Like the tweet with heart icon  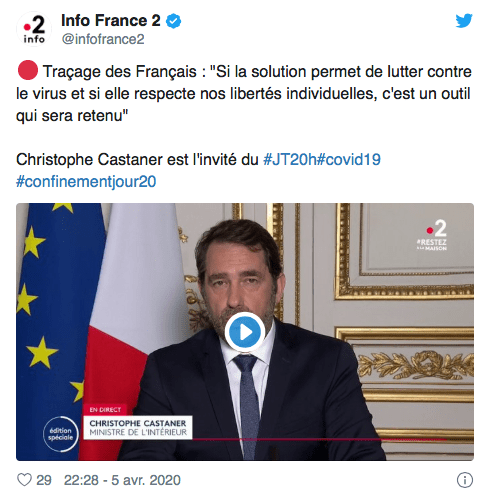[x=24, y=480]
